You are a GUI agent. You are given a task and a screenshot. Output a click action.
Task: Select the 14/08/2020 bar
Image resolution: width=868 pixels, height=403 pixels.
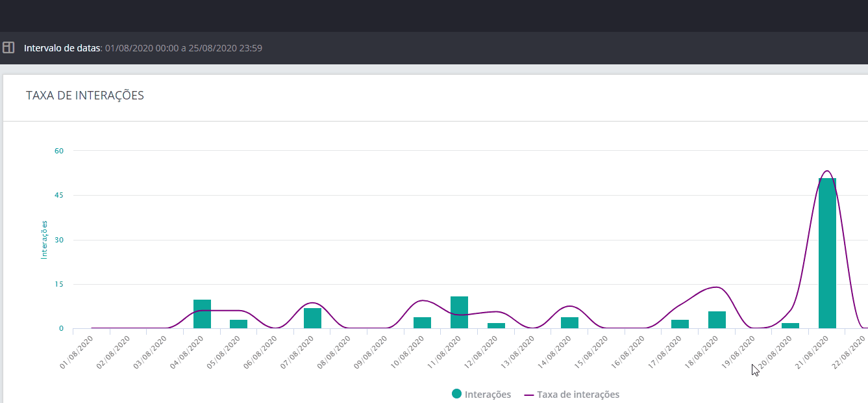[x=569, y=322]
